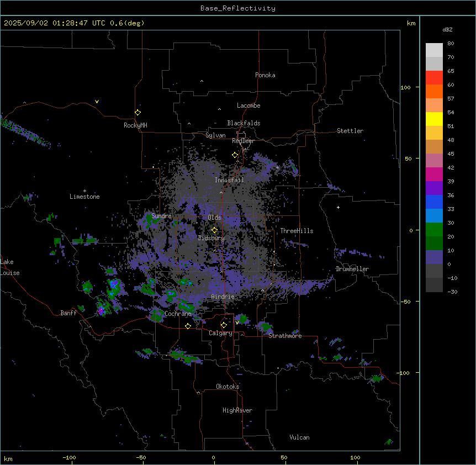476x465 pixels.
Task: Click the yellow diamond marker southeast of Cochrane
Action: [x=188, y=326]
